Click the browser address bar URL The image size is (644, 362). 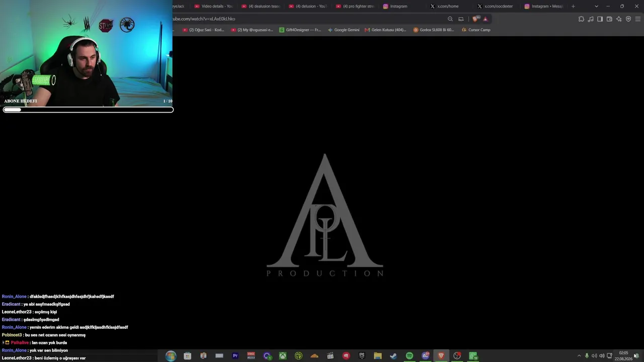click(x=204, y=19)
